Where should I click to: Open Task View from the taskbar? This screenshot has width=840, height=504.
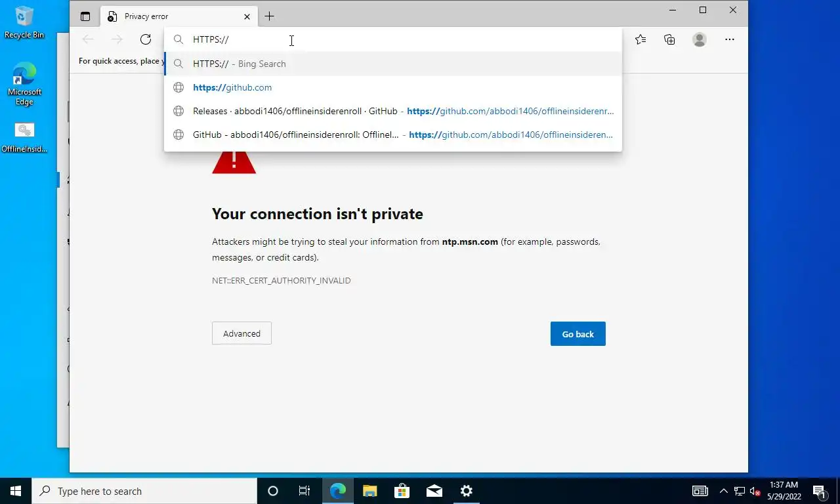304,491
